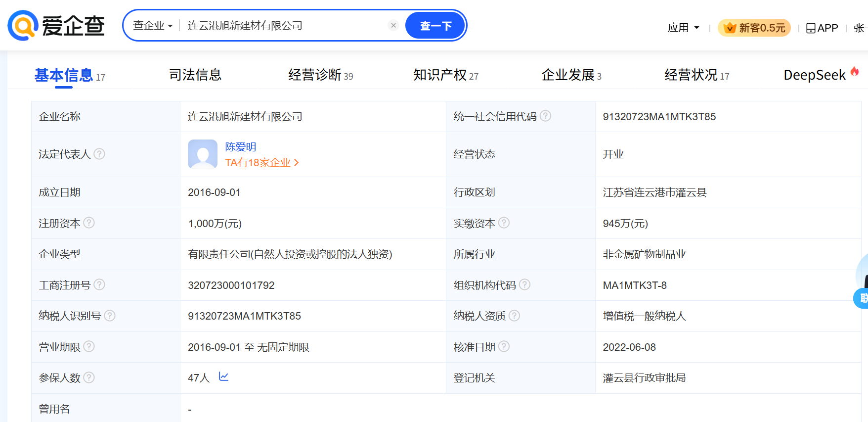868x422 pixels.
Task: Click the 企业类型 value text
Action: point(290,254)
